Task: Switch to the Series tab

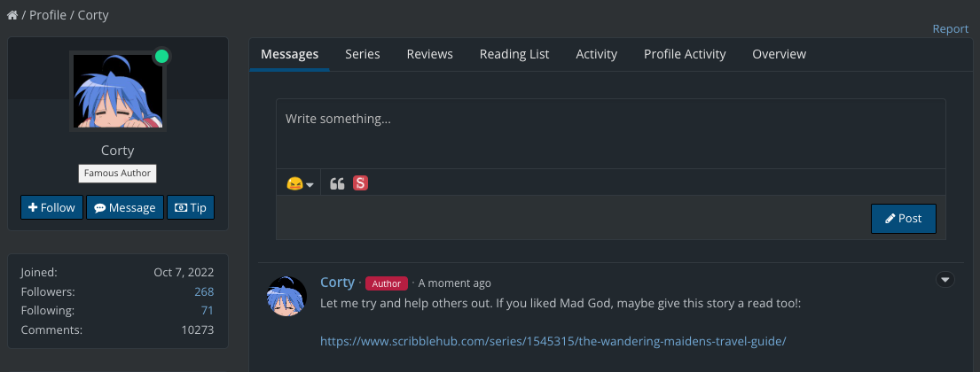Action: [363, 54]
